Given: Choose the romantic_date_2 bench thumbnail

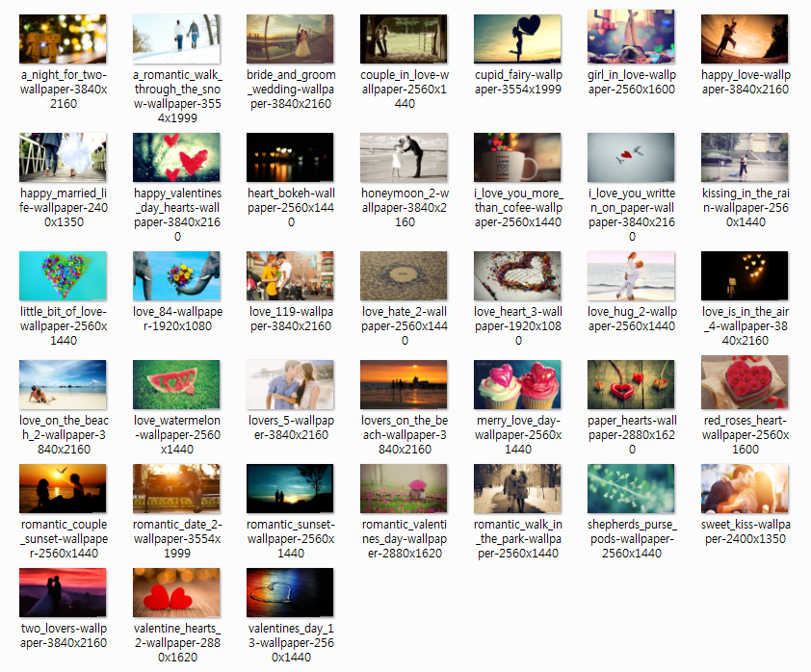Looking at the screenshot, I should (x=176, y=488).
